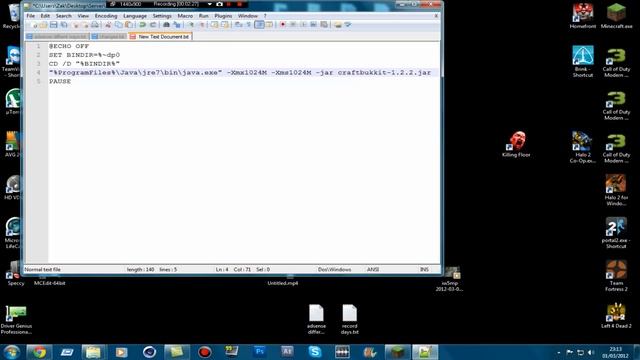
Task: Click Skype in the taskbar
Action: click(x=315, y=352)
